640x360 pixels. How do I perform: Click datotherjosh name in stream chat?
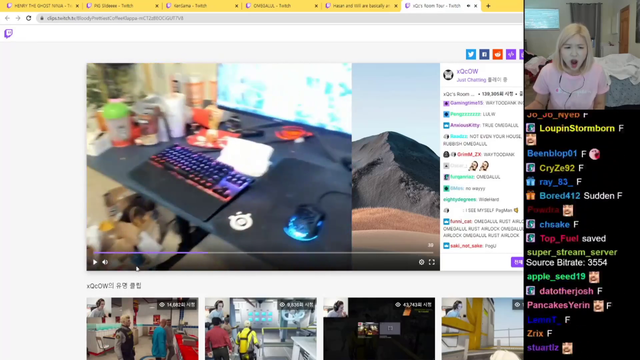tap(566, 291)
